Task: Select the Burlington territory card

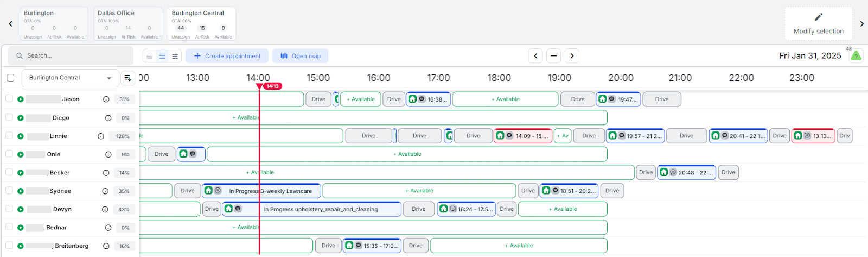Action: pos(54,23)
